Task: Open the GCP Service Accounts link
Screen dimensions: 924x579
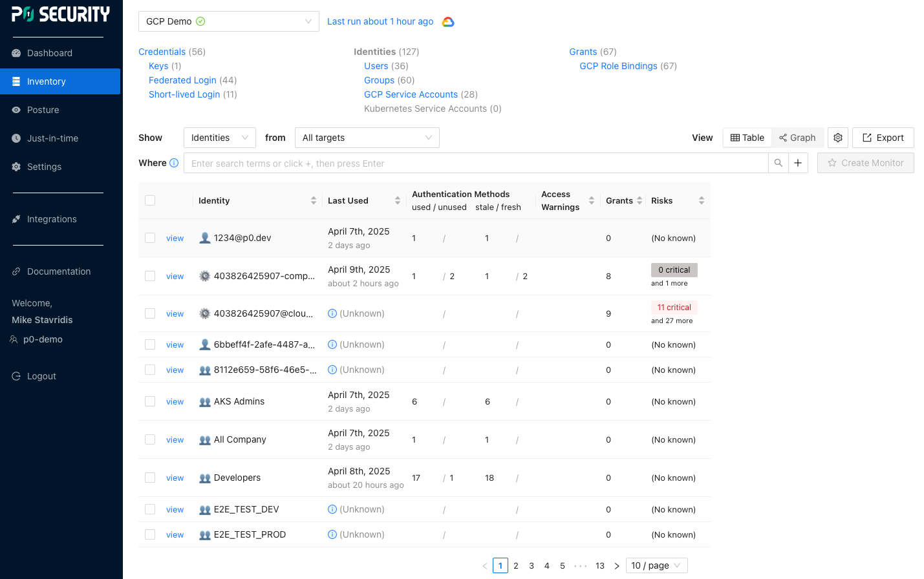Action: pos(411,94)
